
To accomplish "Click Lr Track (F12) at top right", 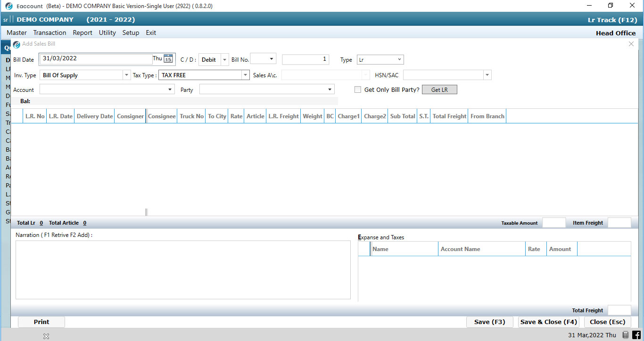I will coord(612,20).
